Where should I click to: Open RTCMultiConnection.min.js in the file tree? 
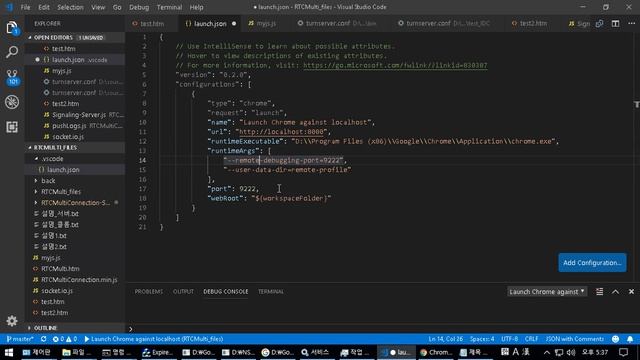coord(75,280)
